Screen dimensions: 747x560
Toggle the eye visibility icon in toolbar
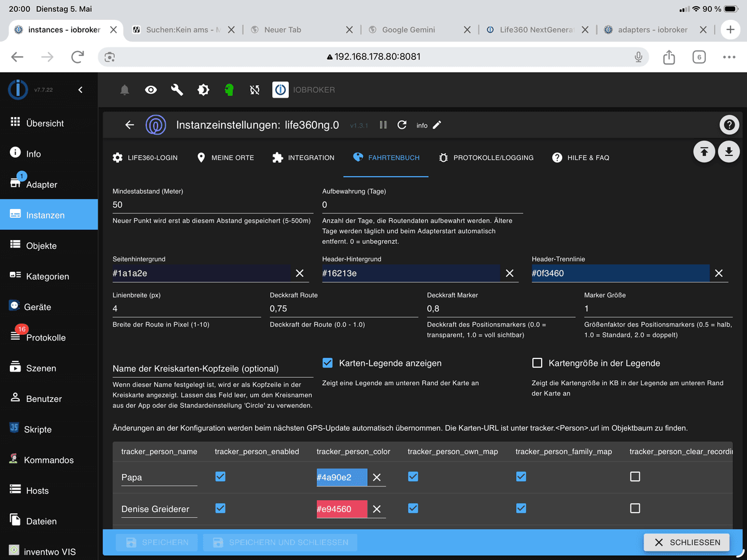pos(151,90)
